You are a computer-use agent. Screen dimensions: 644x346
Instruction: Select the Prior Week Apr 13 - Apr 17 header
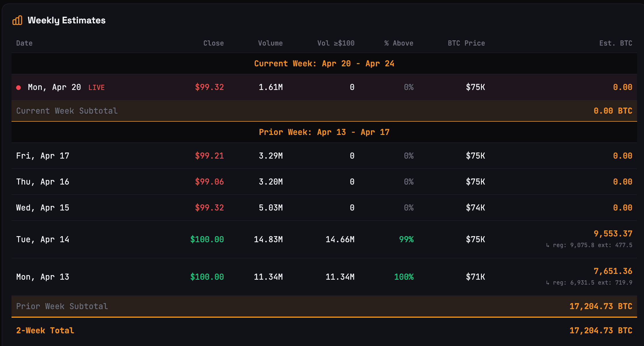324,132
